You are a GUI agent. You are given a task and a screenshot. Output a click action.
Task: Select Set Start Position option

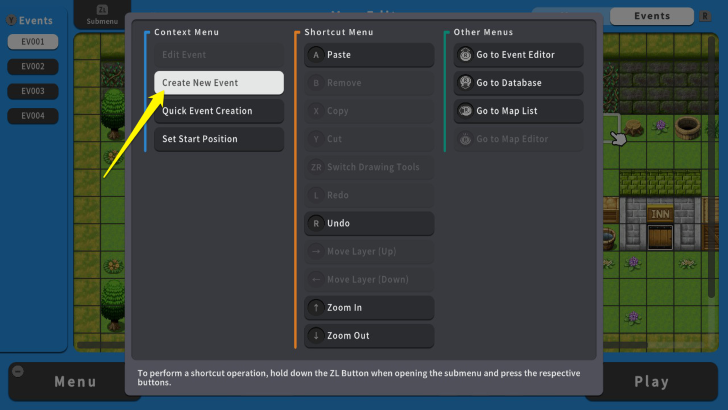click(x=219, y=139)
